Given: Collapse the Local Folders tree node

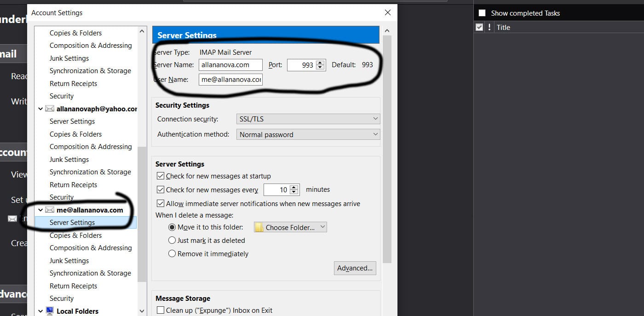Looking at the screenshot, I should [x=40, y=311].
